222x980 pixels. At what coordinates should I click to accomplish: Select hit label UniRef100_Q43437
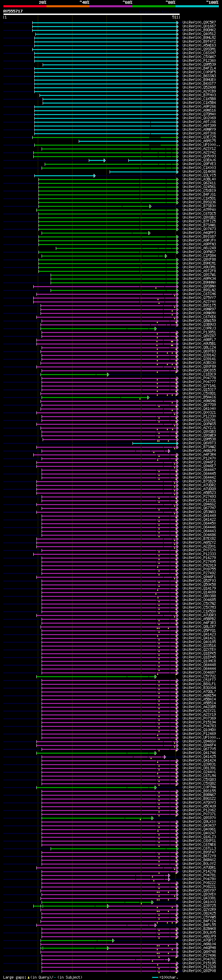tap(199, 826)
